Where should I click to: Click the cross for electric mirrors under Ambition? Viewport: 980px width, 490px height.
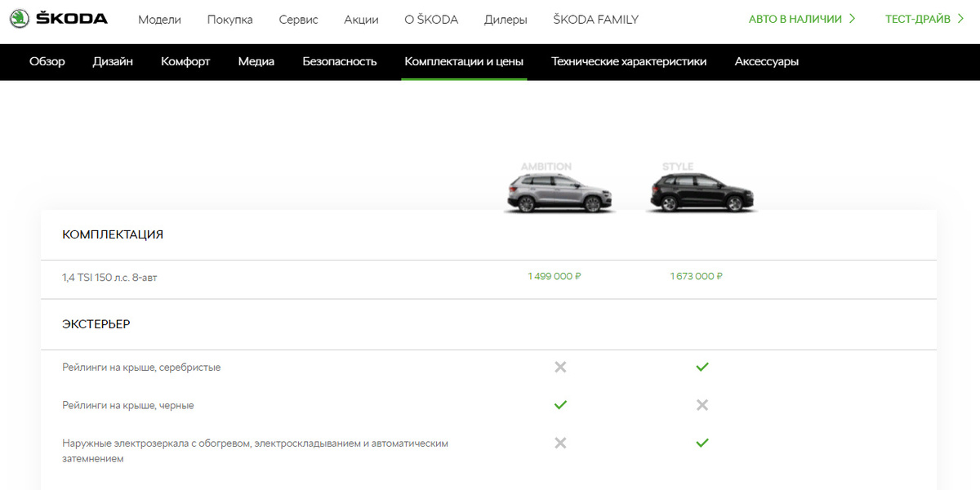(560, 443)
